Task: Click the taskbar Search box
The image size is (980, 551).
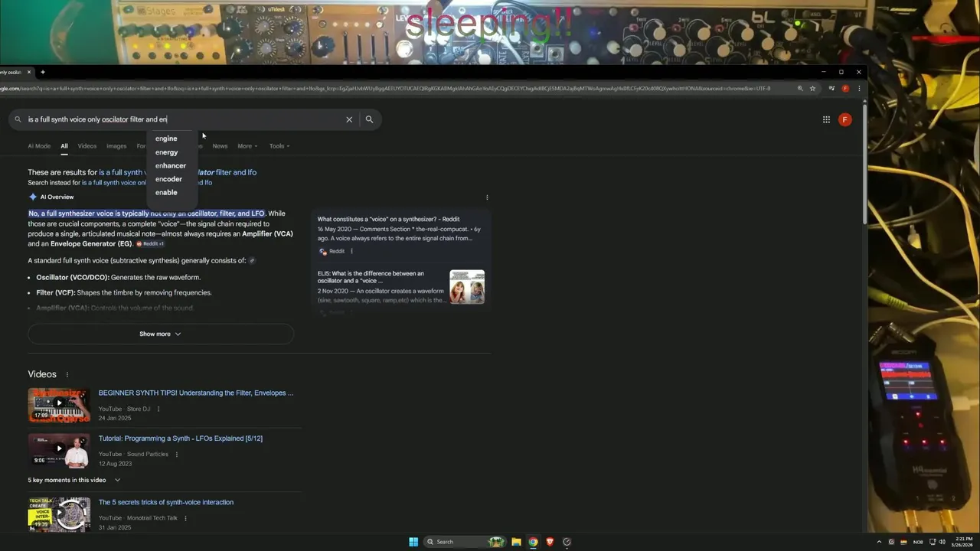Action: pos(465,542)
